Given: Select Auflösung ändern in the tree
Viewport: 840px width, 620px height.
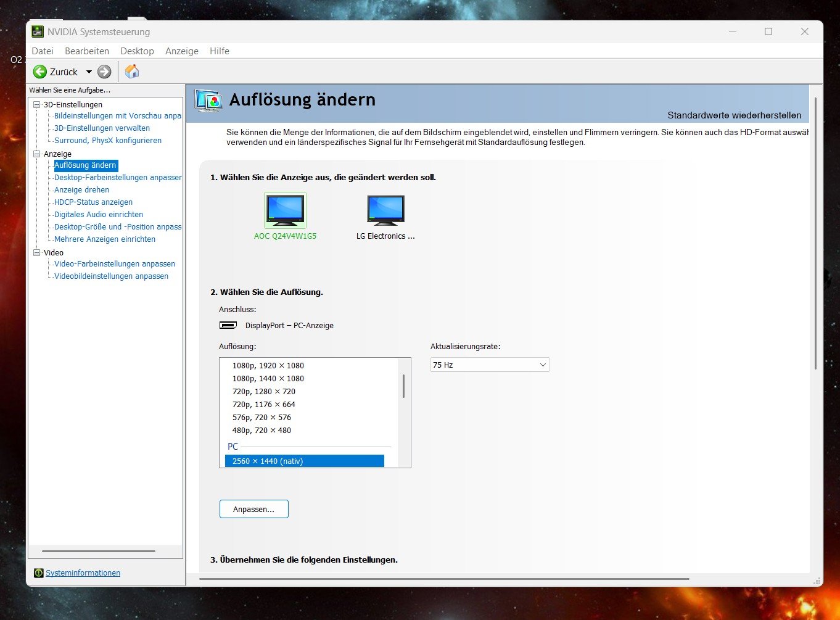Looking at the screenshot, I should coord(85,165).
